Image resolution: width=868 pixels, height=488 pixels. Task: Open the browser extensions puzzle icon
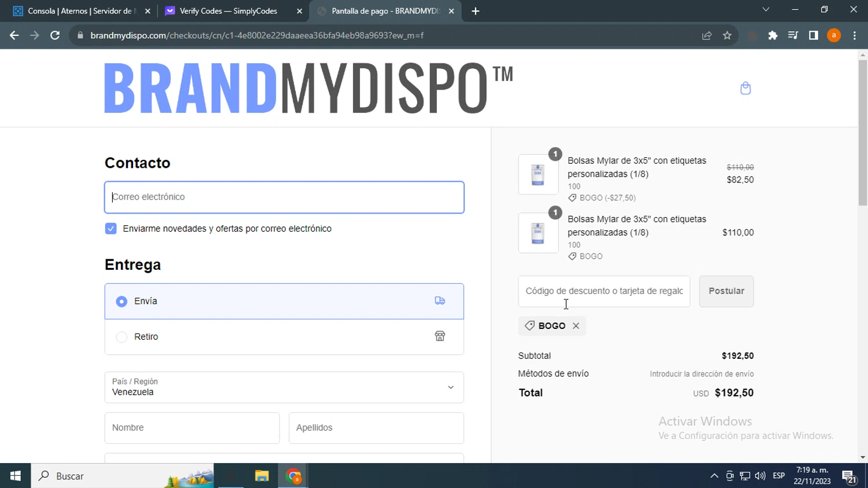click(x=773, y=35)
